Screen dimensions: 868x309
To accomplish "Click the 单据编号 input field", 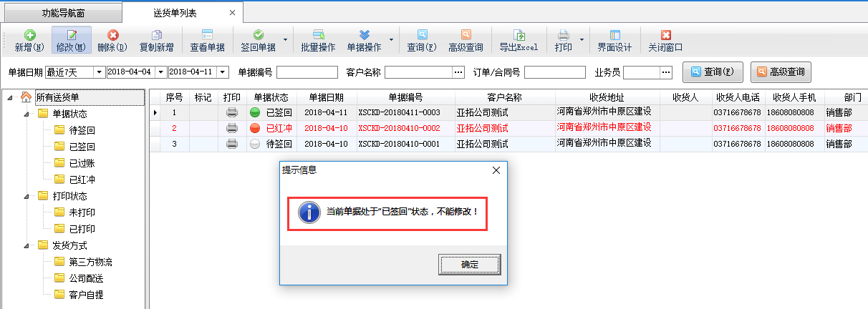I will click(307, 72).
